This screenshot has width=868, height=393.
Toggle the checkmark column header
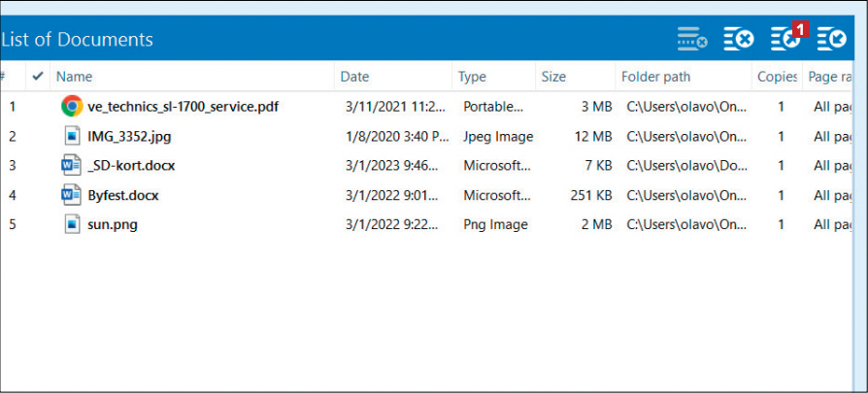tap(38, 76)
